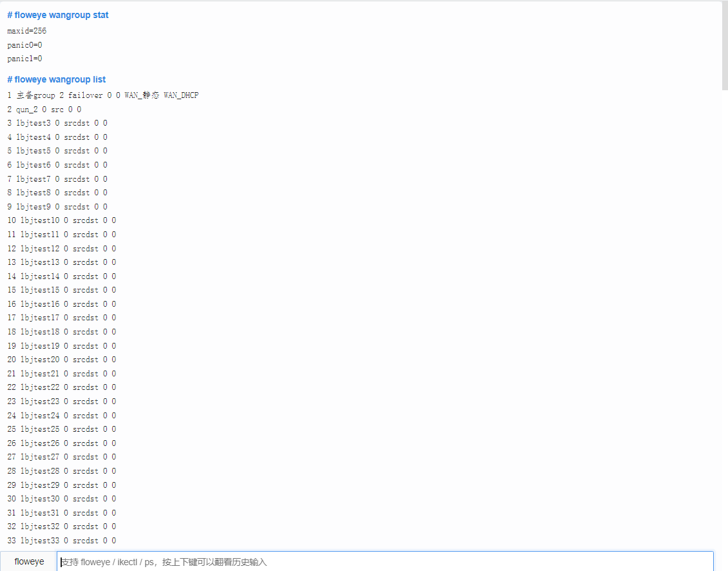Click the lbjtest15 row
The height and width of the screenshot is (571, 728).
click(62, 290)
